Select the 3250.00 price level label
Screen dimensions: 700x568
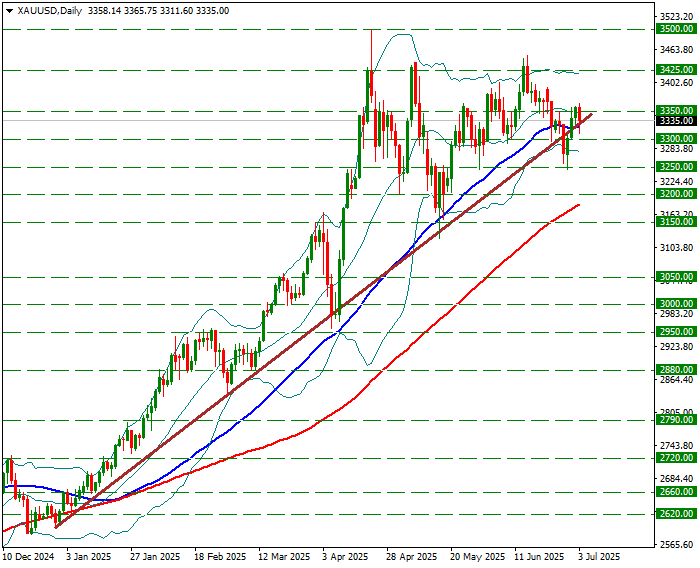676,167
